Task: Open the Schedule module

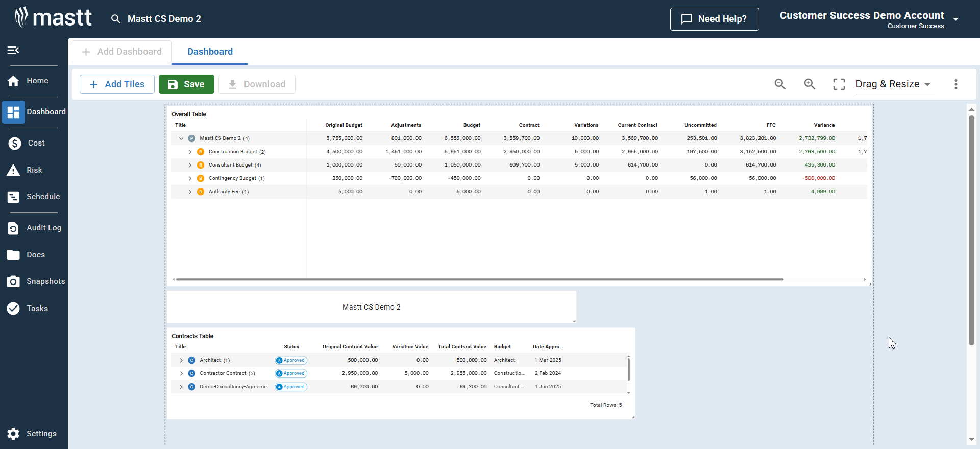Action: coord(34,197)
